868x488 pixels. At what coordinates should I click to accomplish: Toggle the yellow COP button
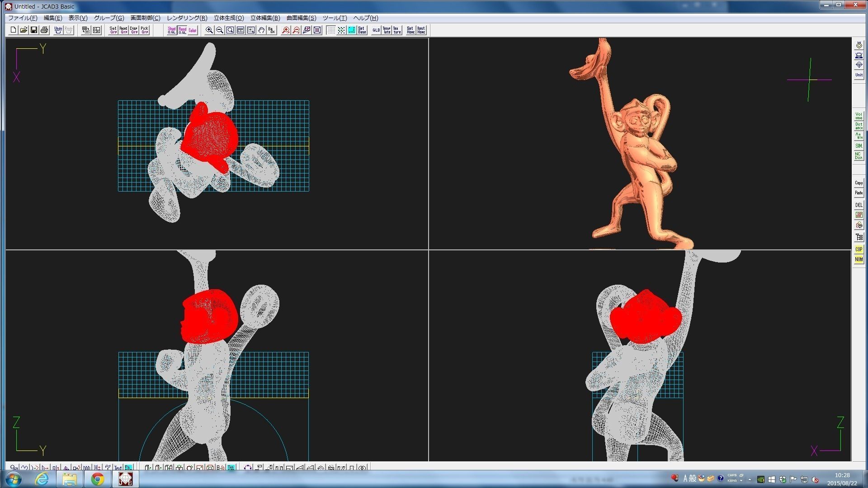[859, 249]
